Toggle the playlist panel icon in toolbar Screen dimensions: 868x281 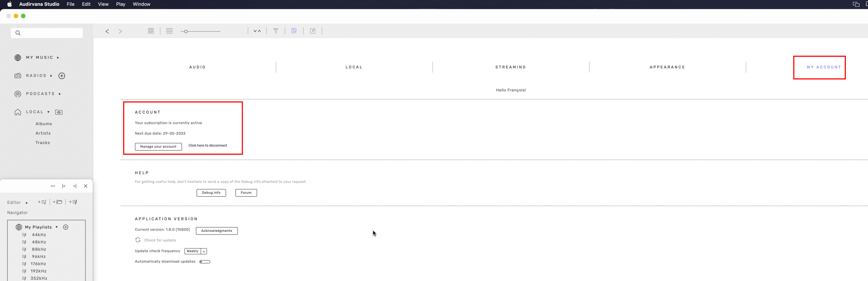pos(294,31)
